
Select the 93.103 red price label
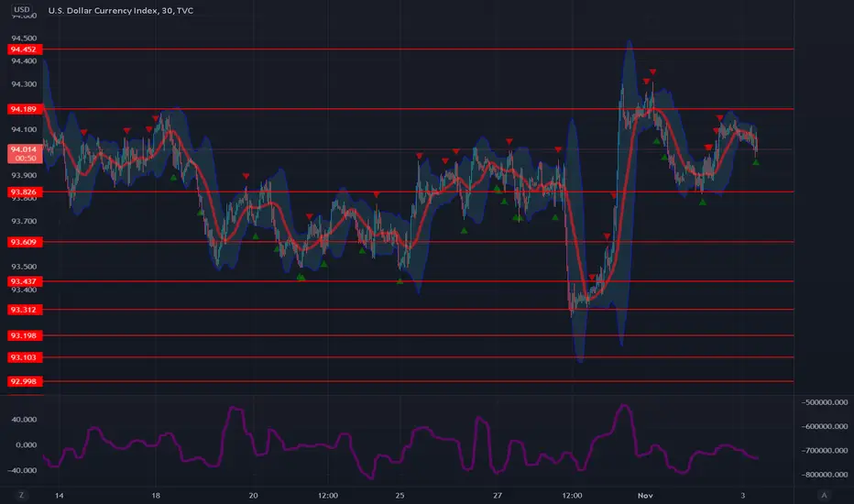[x=24, y=357]
